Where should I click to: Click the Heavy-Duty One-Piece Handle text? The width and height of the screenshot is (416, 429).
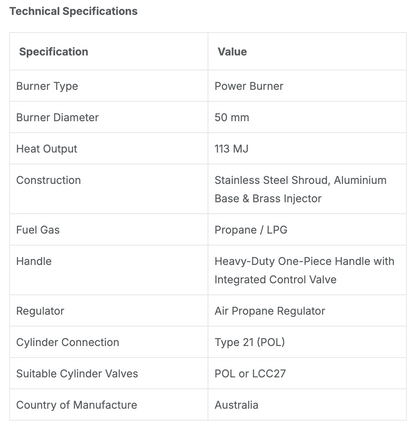(304, 270)
